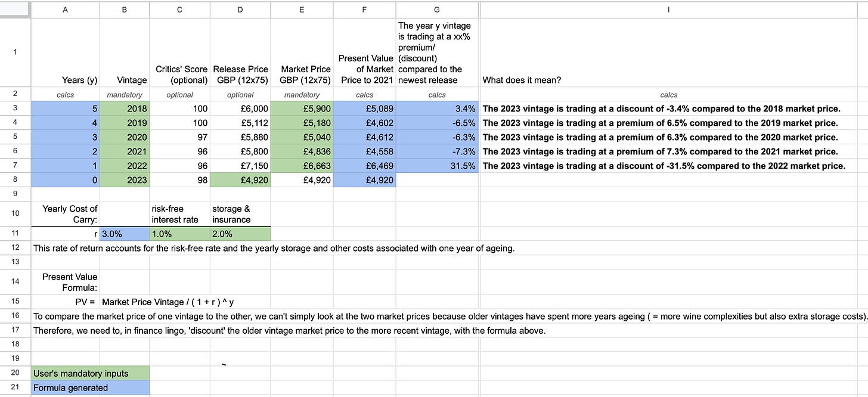The image size is (868, 397).
Task: Click the 2022 market price explanation sentence
Action: point(664,166)
